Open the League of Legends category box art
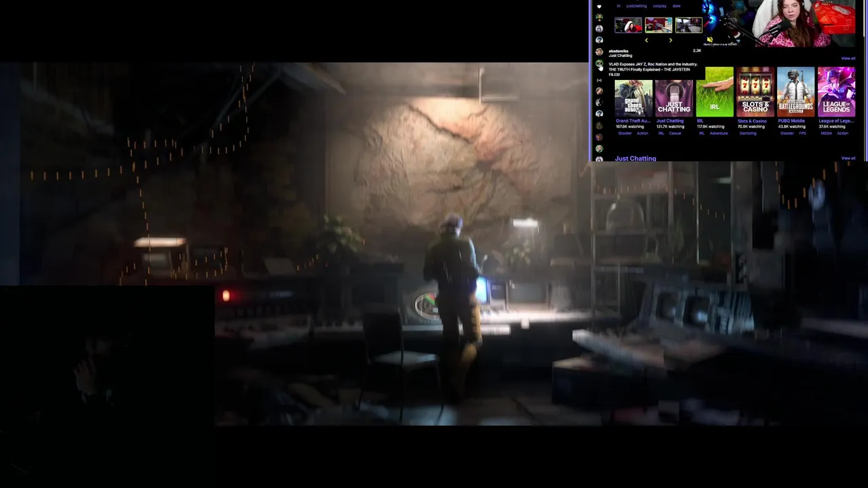The width and height of the screenshot is (868, 488). pyautogui.click(x=836, y=92)
